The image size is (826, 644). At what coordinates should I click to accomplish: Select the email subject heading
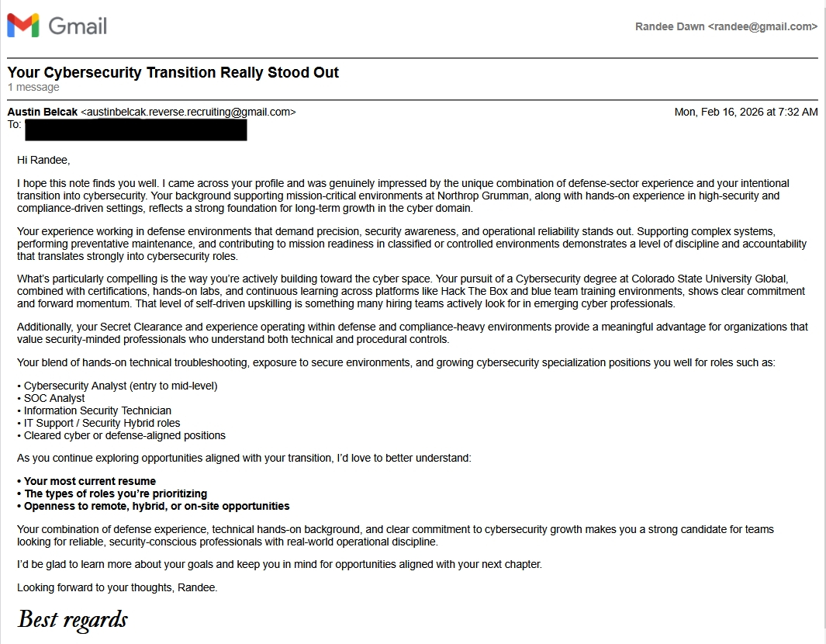173,72
